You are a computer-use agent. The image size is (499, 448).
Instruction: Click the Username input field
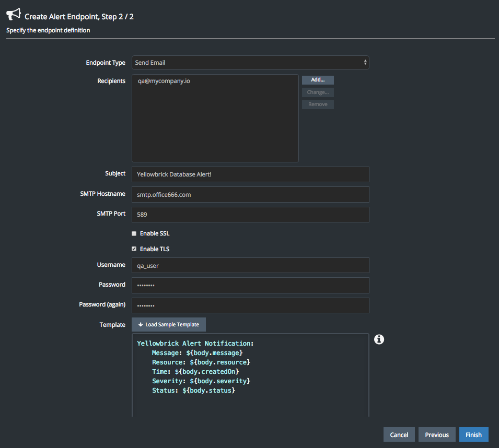250,265
